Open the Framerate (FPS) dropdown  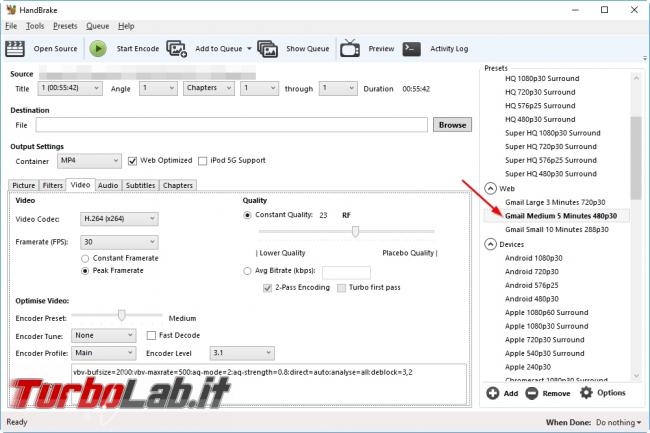[119, 242]
